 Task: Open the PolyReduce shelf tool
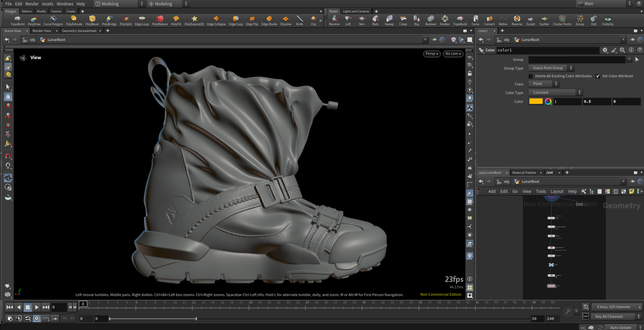(160, 20)
